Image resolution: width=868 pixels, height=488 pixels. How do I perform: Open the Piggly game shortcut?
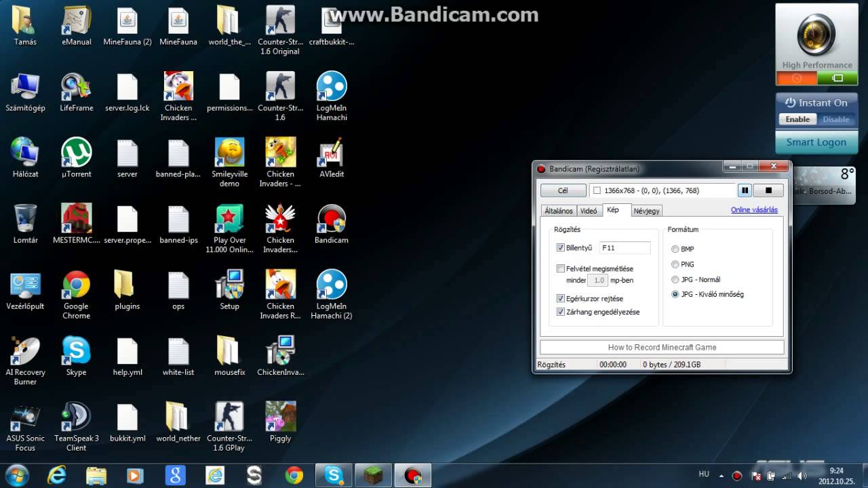(280, 422)
